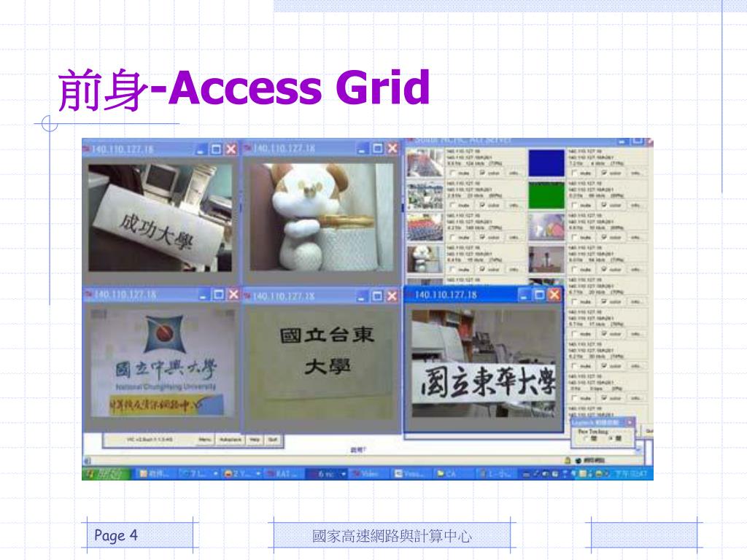Image resolution: width=747 pixels, height=560 pixels.
Task: Select the podium speaker stream thumbnail
Action: (x=546, y=259)
